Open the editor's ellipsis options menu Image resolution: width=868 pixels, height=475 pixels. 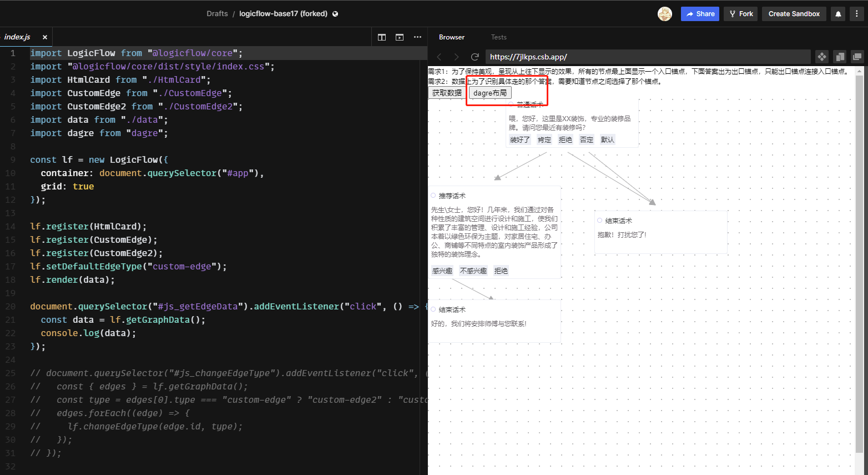tap(417, 37)
